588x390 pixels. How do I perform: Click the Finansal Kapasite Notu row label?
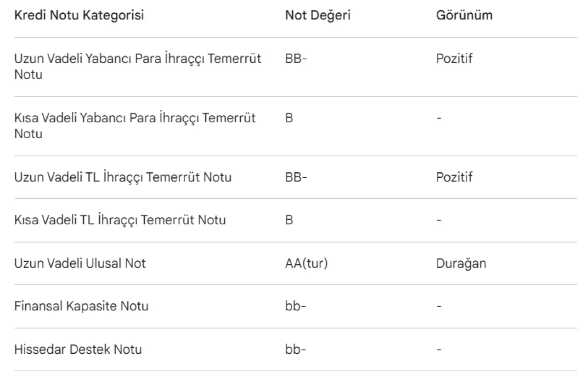coord(81,306)
